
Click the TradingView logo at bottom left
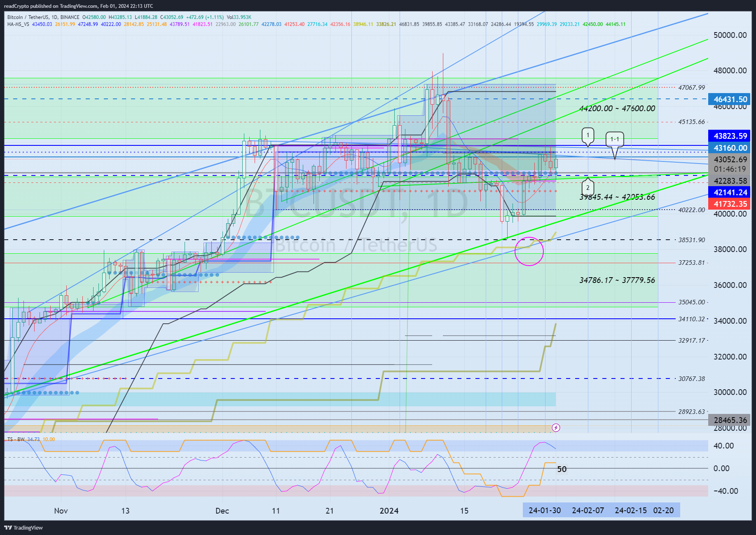click(23, 528)
